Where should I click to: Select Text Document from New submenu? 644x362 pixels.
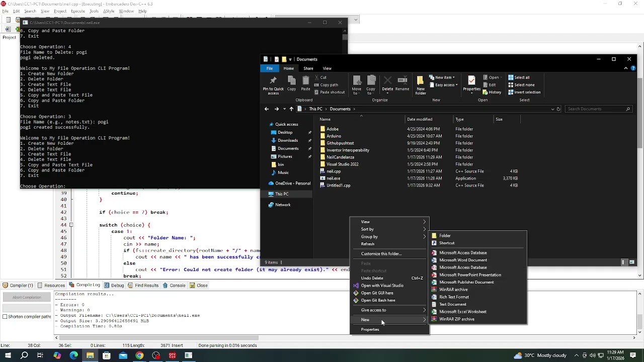tap(477, 304)
